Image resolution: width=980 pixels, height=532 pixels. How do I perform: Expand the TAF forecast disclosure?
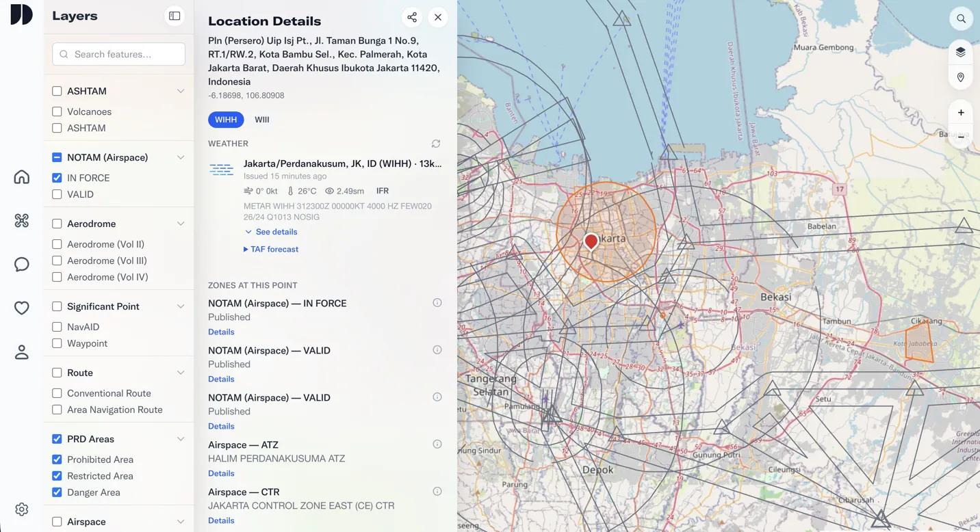tap(271, 249)
